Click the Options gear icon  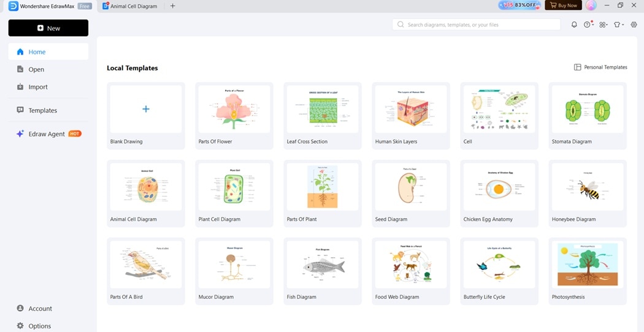pyautogui.click(x=20, y=326)
